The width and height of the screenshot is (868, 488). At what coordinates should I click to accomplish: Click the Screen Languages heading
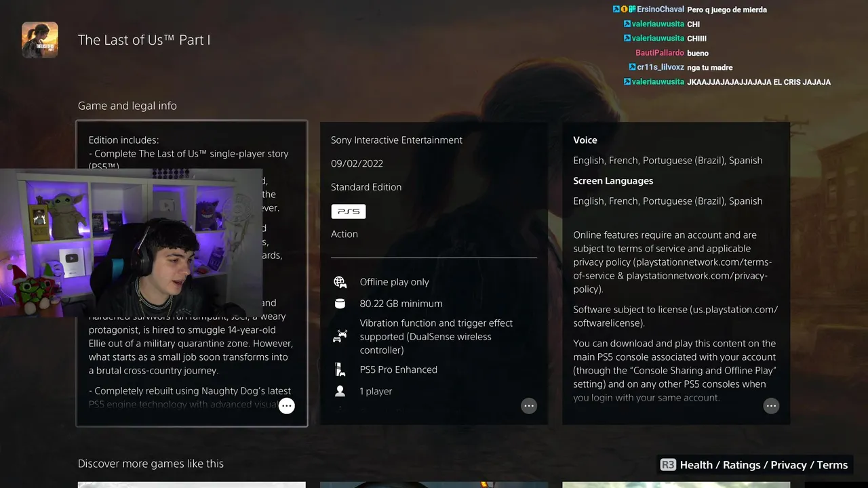(613, 181)
